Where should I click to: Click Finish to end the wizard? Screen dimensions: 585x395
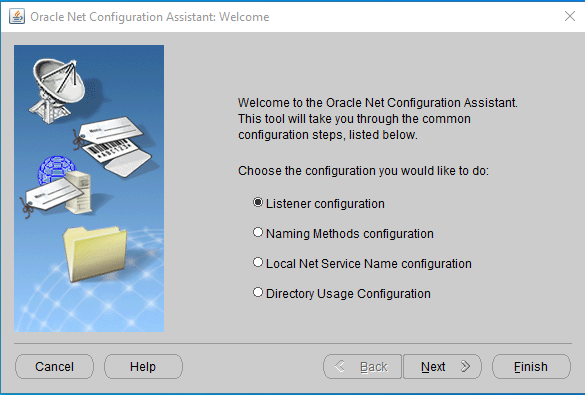[x=531, y=367]
